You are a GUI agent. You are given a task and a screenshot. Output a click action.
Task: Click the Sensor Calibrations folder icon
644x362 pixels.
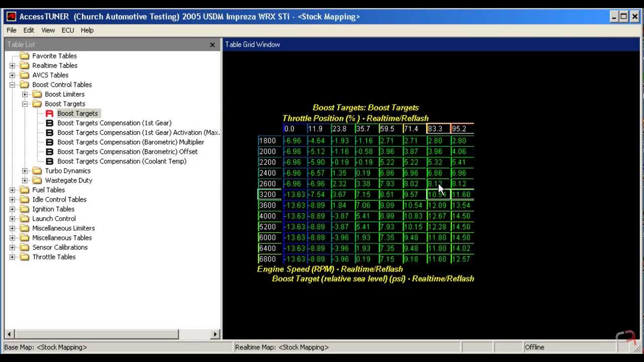25,247
